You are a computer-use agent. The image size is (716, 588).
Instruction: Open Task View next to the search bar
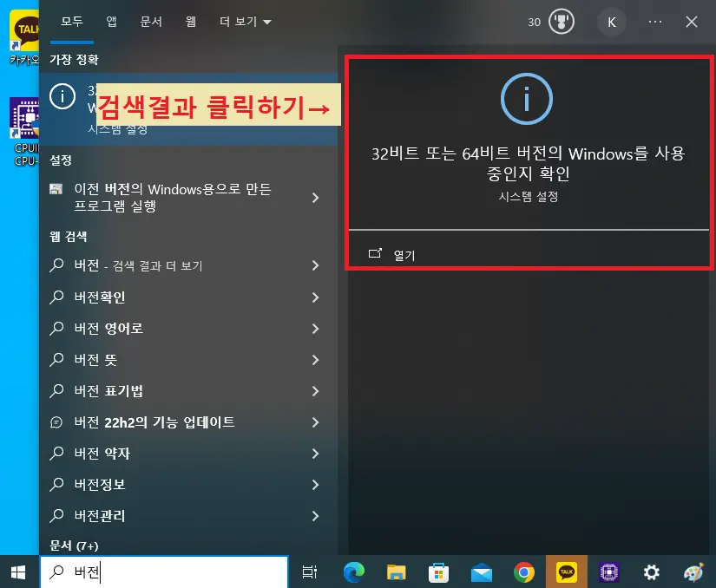point(310,572)
